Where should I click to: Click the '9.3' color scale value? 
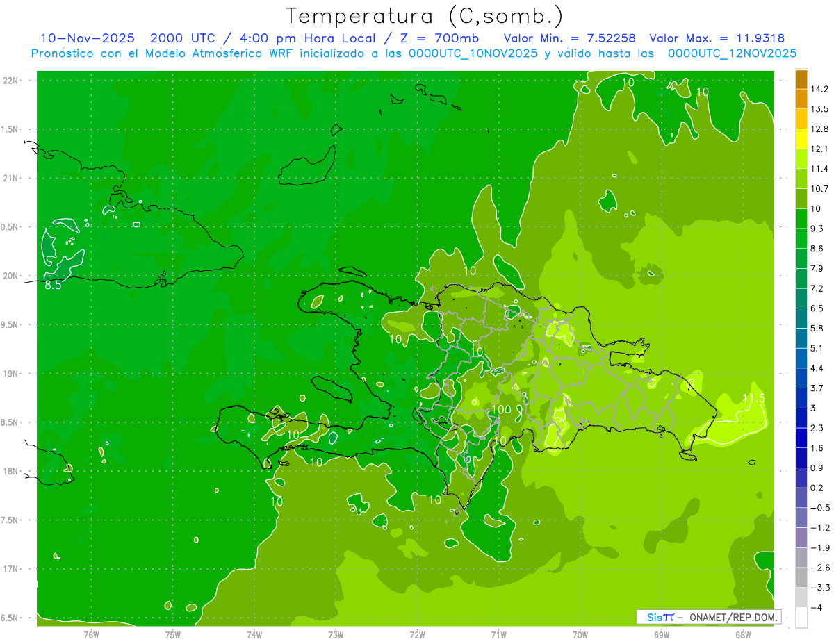tap(817, 229)
